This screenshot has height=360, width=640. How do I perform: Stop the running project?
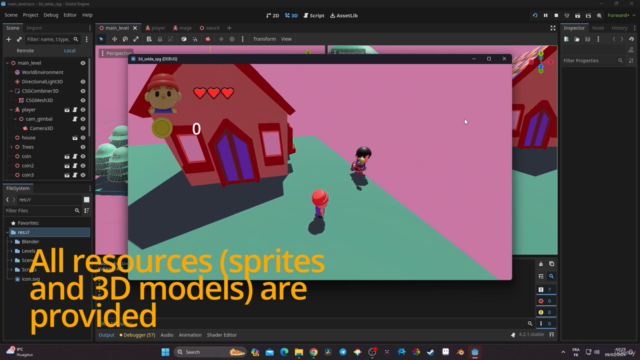tap(556, 16)
